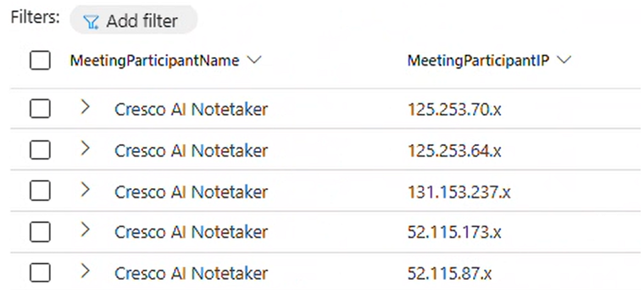Tick the checkbox for the 52.115.87.x row
The height and width of the screenshot is (290, 644).
(x=40, y=273)
